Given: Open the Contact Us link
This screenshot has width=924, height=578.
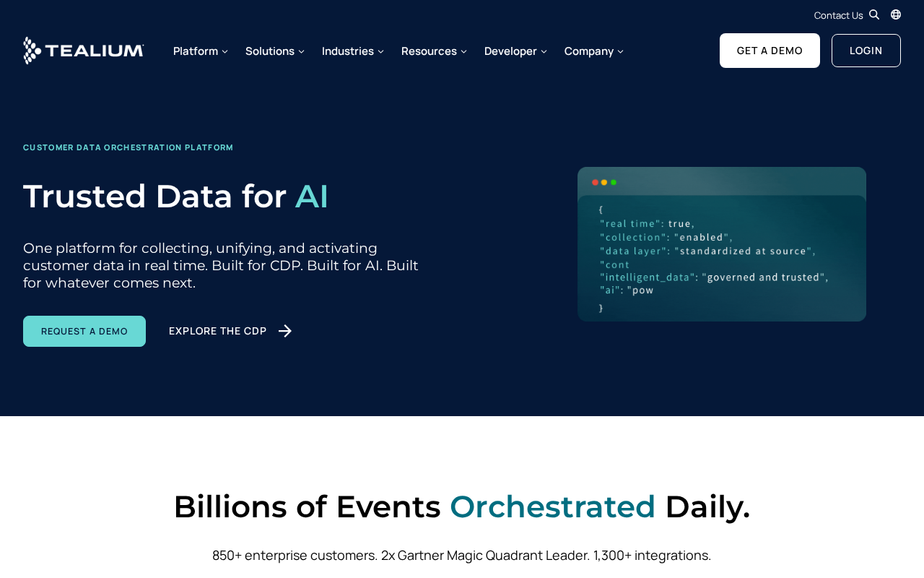Looking at the screenshot, I should pyautogui.click(x=838, y=15).
